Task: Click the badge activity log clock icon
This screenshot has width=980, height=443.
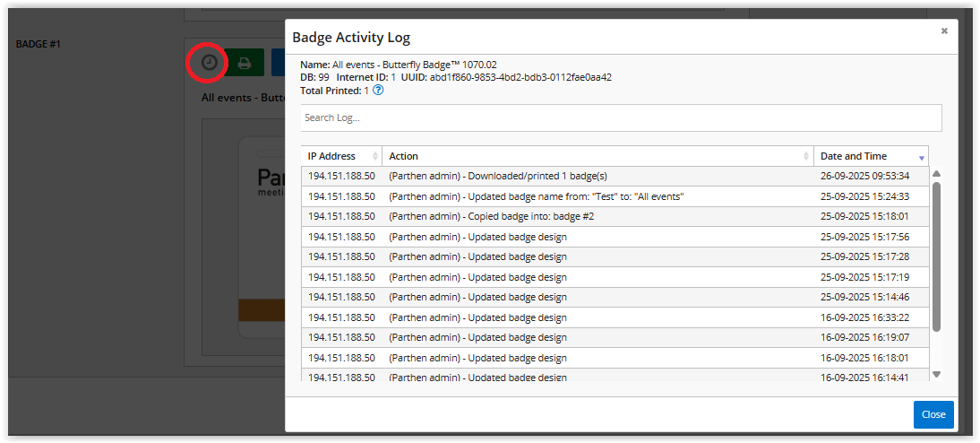Action: tap(209, 63)
